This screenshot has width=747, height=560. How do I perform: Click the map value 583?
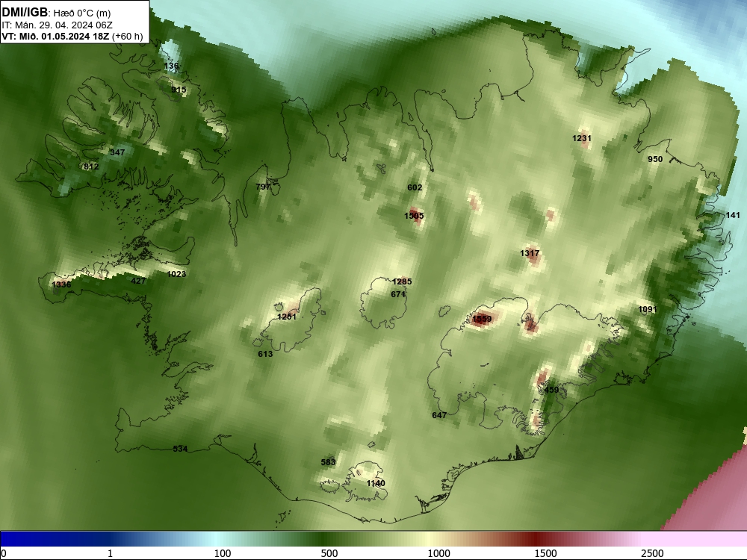(x=328, y=462)
